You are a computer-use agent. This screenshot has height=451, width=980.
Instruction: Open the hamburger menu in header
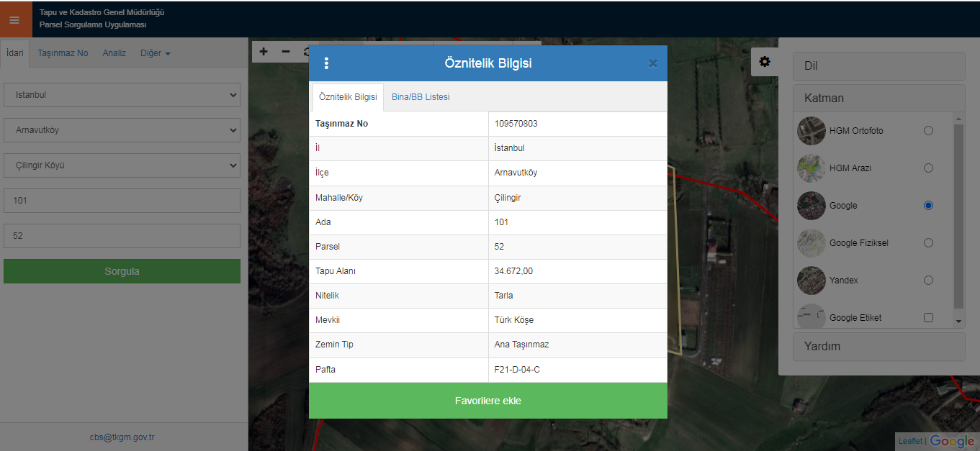tap(14, 19)
